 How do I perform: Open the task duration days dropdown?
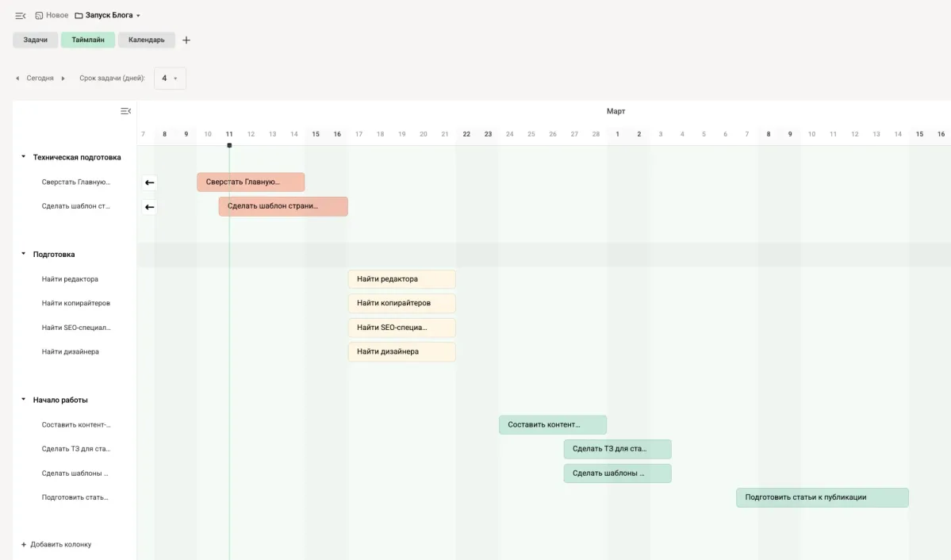click(170, 79)
